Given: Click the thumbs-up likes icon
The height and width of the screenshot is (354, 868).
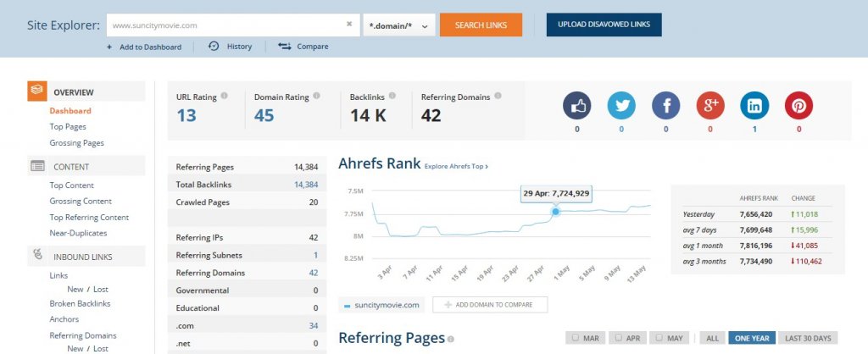Looking at the screenshot, I should click(576, 106).
